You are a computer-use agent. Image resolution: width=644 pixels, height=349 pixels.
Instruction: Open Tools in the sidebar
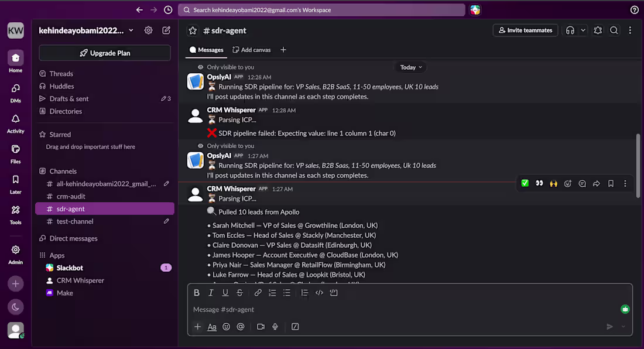(x=16, y=215)
